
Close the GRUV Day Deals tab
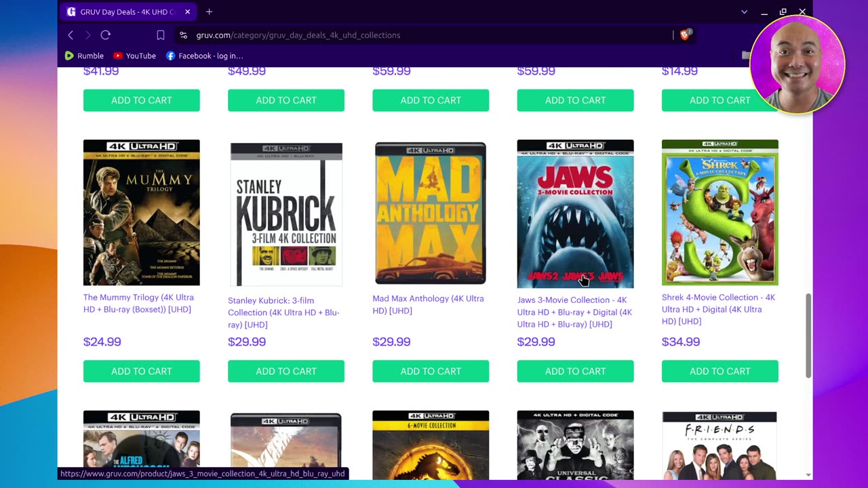tap(188, 12)
